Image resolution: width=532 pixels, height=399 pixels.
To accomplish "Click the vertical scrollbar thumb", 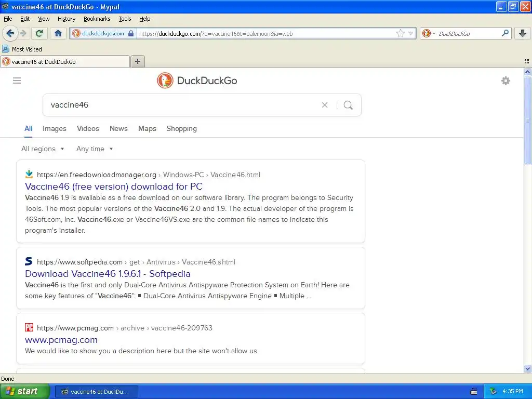I will click(x=527, y=121).
